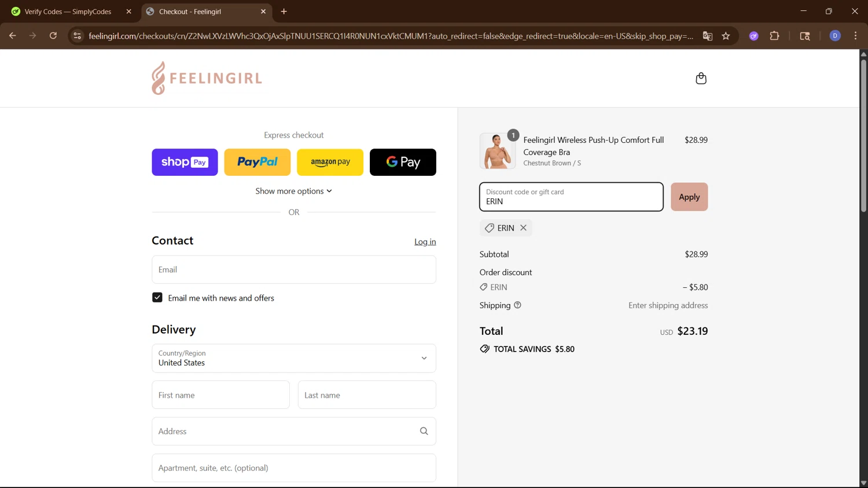Close the Checkout Feelingirl tab
Viewport: 868px width, 488px height.
pyautogui.click(x=263, y=12)
